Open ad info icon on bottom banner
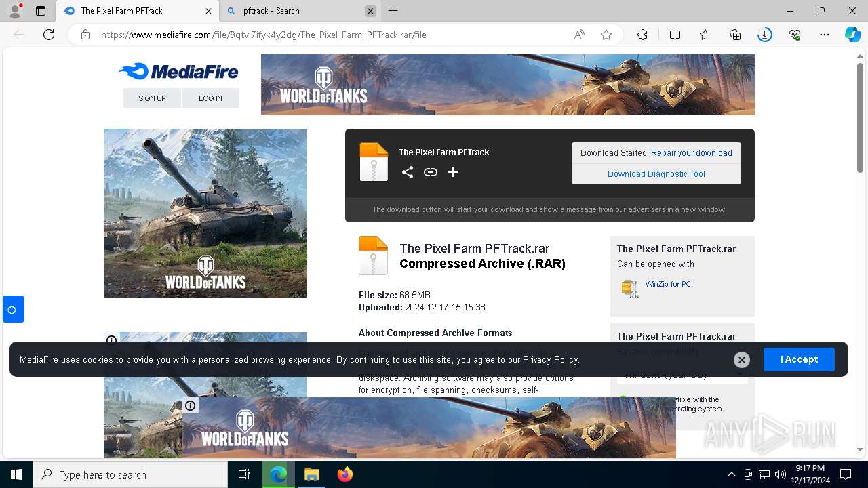The width and height of the screenshot is (868, 488). click(191, 406)
